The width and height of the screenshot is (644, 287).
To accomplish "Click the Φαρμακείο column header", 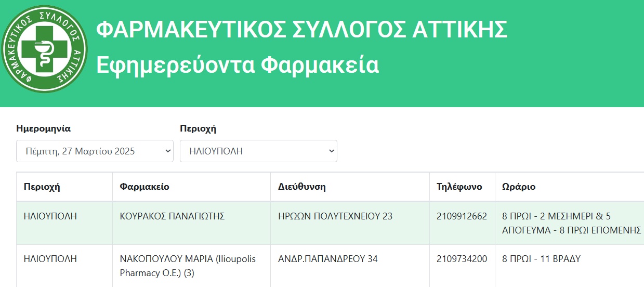I will [144, 187].
